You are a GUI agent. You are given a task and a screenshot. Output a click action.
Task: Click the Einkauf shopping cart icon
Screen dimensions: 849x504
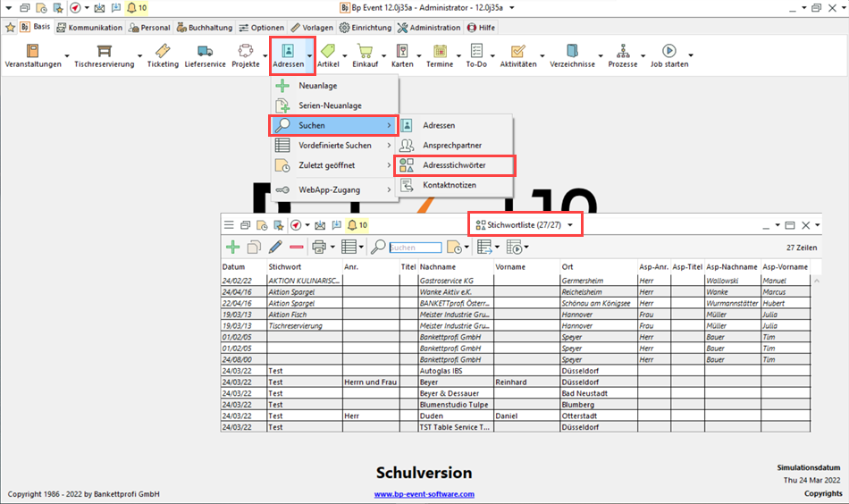pos(365,55)
